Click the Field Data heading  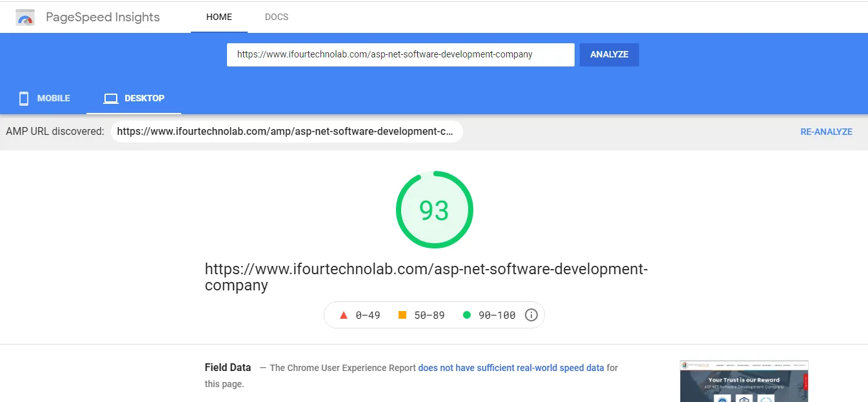click(x=228, y=368)
